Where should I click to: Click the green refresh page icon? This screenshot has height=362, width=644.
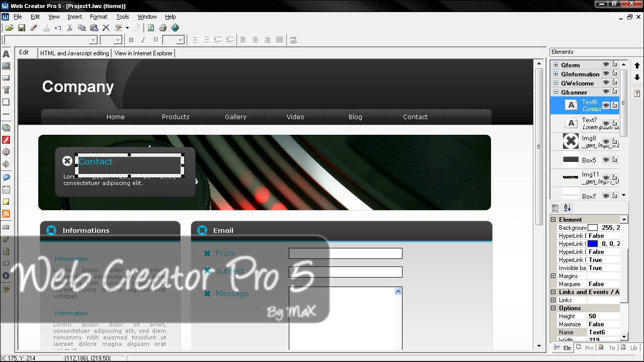pyautogui.click(x=151, y=28)
